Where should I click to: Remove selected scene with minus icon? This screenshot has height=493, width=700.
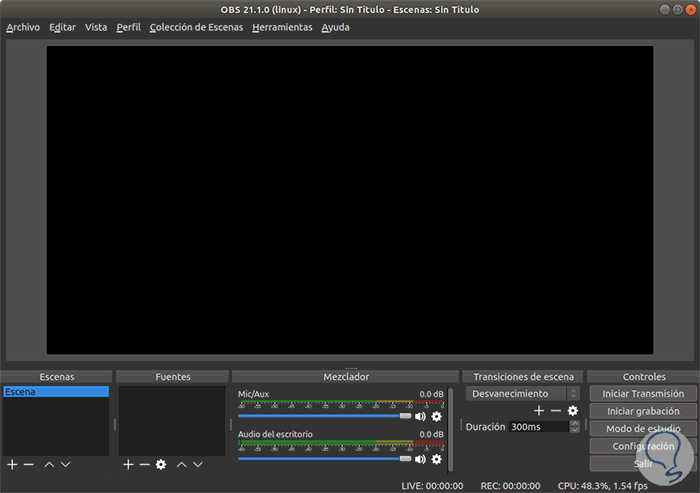[29, 465]
